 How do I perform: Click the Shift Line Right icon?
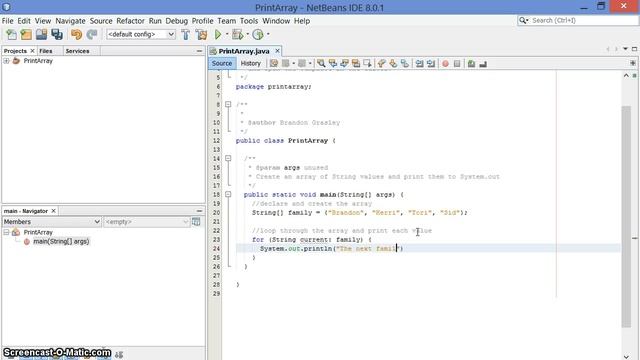431,63
